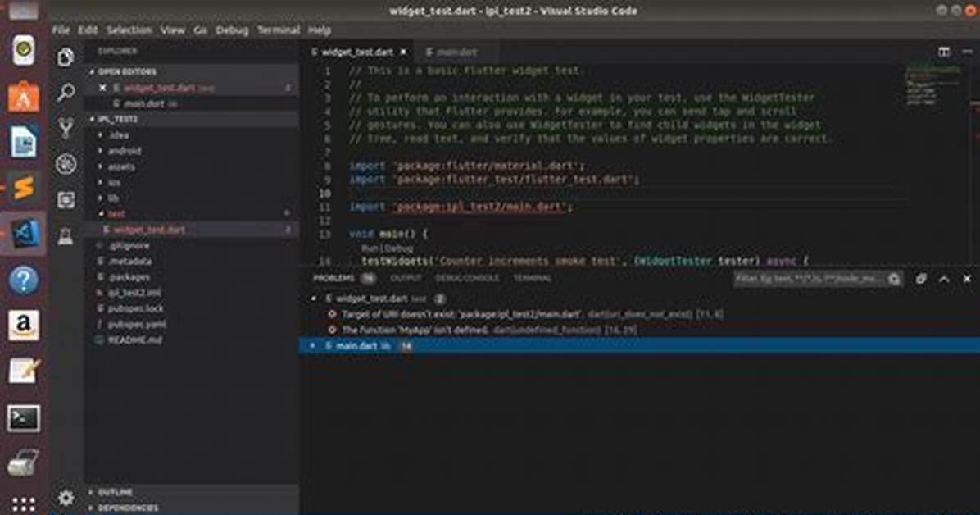Open the Debug view in activity bar
Screen dimensions: 980x515
pos(66,164)
